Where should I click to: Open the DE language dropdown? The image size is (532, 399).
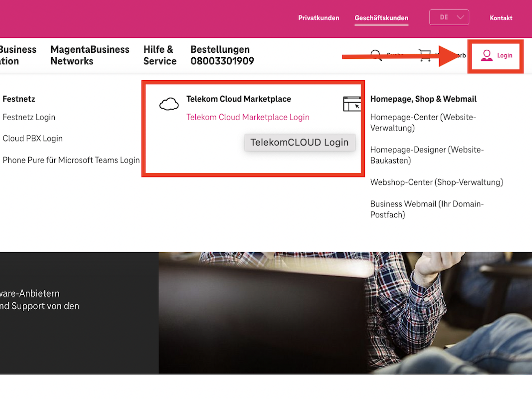449,17
